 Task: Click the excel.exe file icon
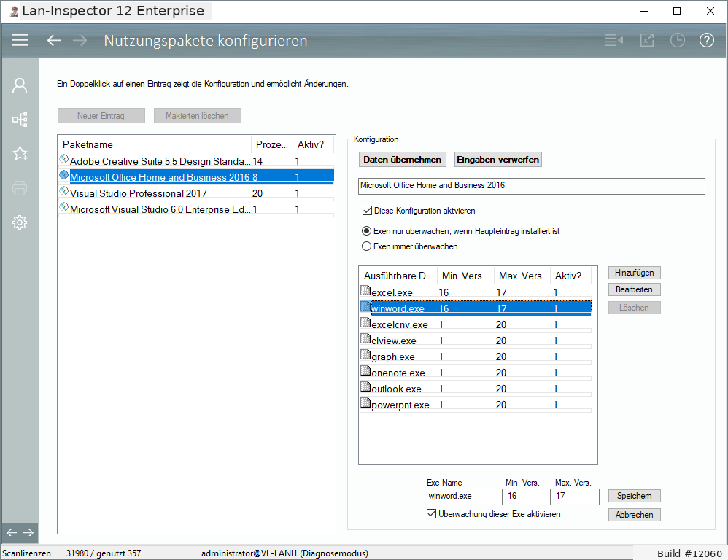tap(365, 290)
